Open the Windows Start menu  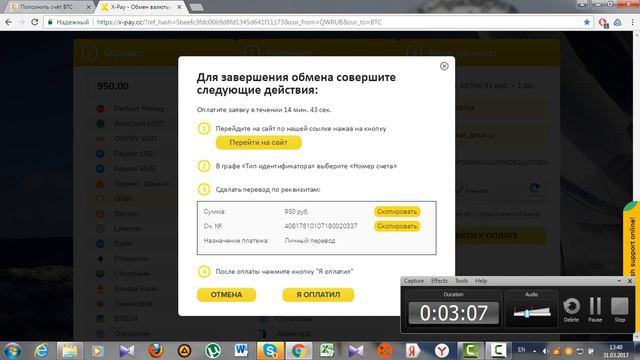(12, 351)
